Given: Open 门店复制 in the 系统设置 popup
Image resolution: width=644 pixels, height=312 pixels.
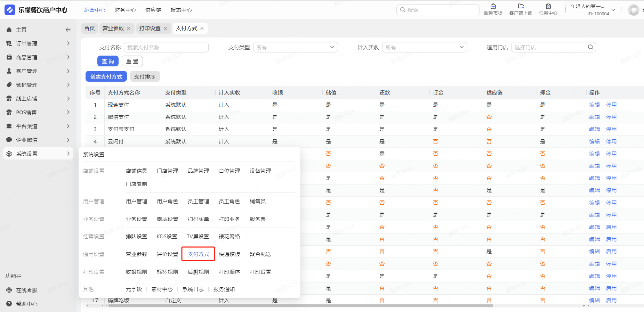Looking at the screenshot, I should pyautogui.click(x=136, y=184).
